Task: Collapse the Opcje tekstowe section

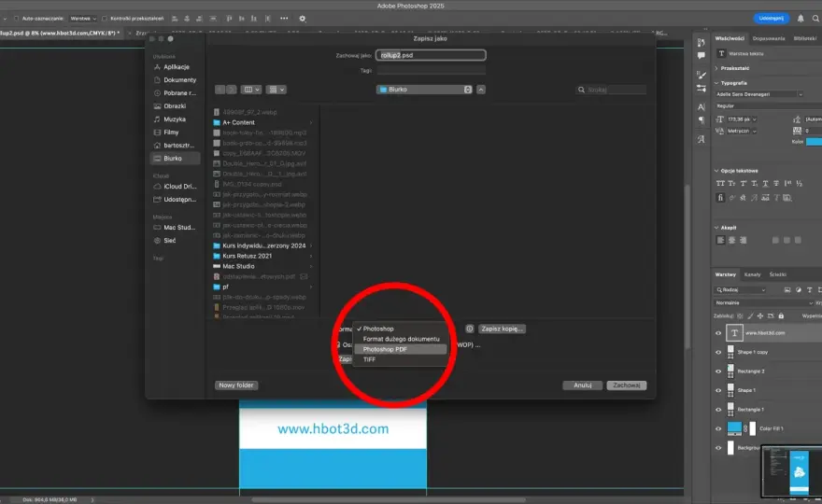Action: (716, 171)
